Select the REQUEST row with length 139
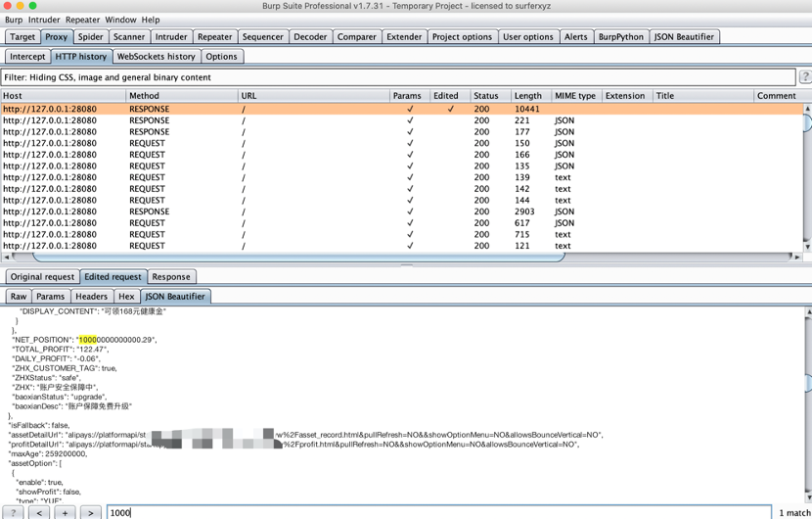 (x=402, y=177)
